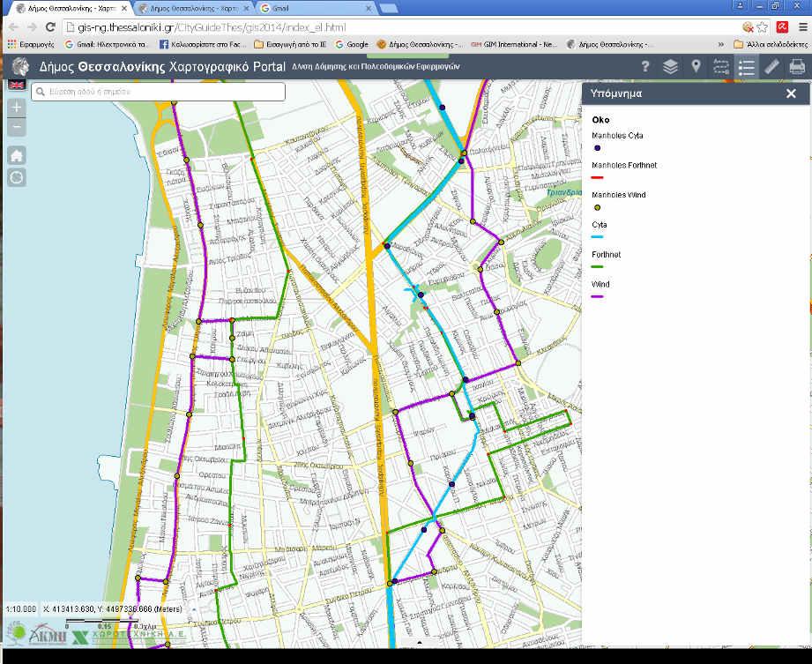Click the Oko legend group heading

coord(600,120)
